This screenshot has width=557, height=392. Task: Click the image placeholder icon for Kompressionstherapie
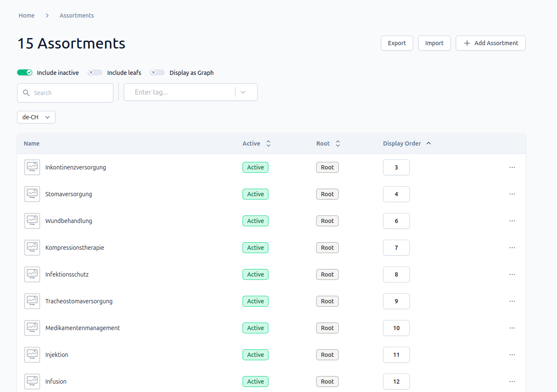click(x=32, y=248)
